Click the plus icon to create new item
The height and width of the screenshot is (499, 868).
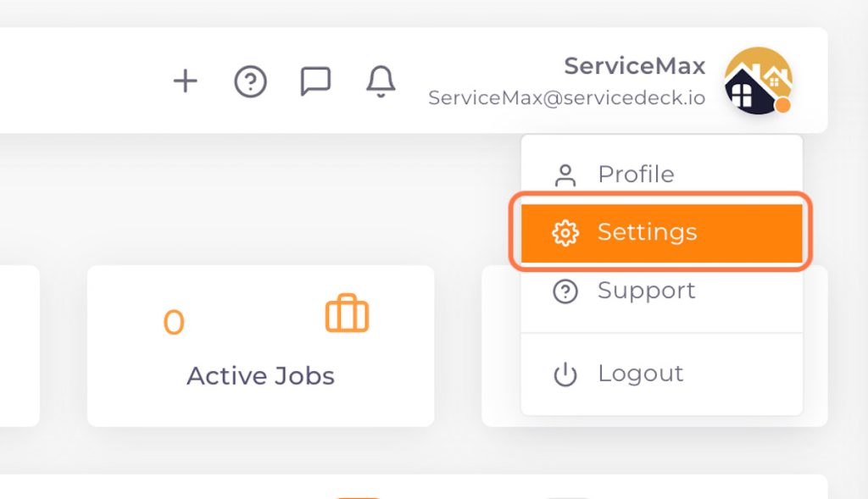(x=185, y=80)
